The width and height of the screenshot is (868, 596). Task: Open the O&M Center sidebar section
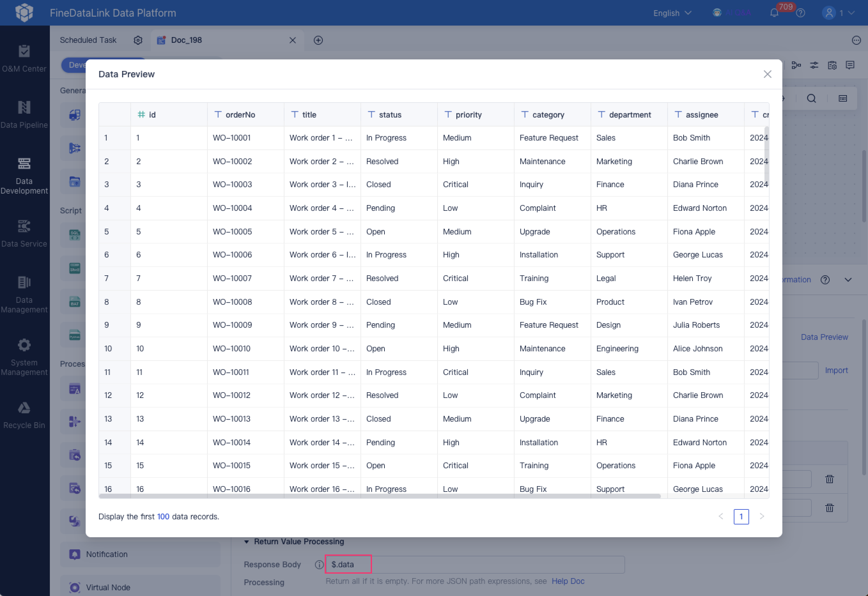(24, 59)
